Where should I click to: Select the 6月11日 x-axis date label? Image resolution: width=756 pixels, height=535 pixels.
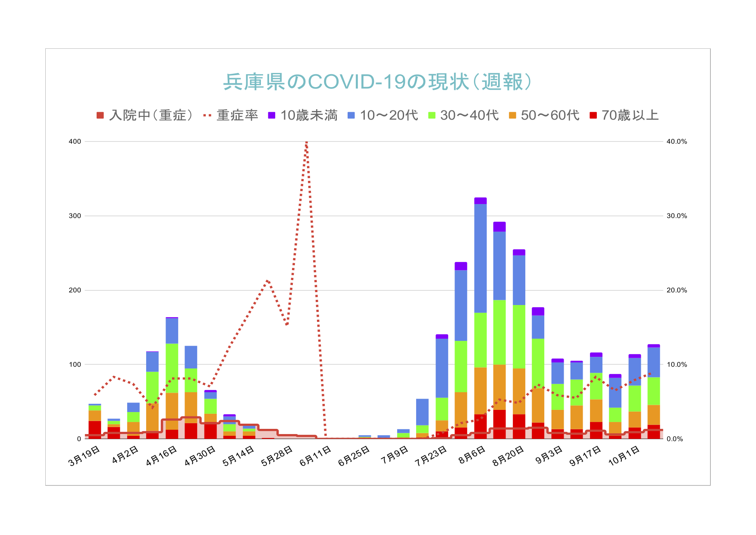(x=315, y=456)
